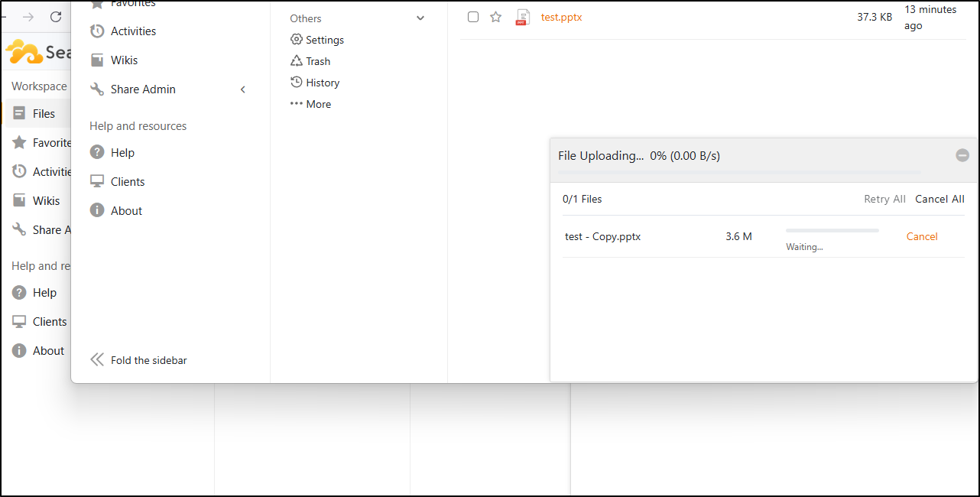Click the Help question mark icon
Image resolution: width=980 pixels, height=497 pixels.
coord(97,153)
